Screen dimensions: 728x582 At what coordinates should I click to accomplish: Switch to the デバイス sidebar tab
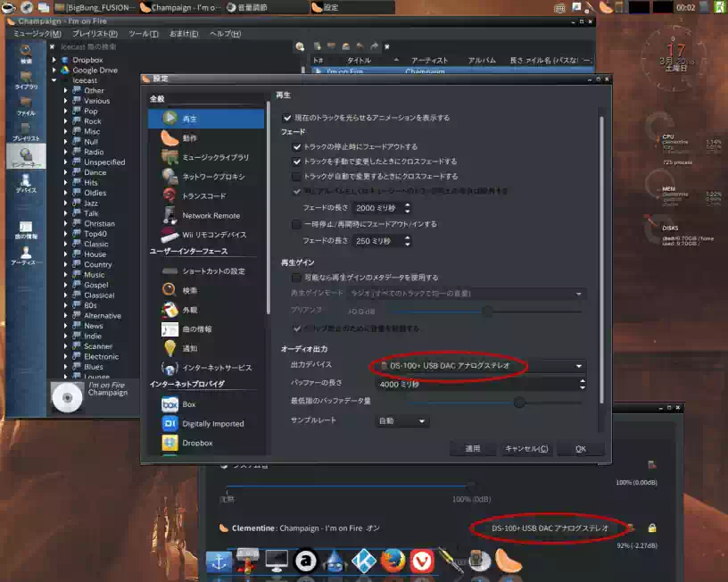tap(26, 183)
